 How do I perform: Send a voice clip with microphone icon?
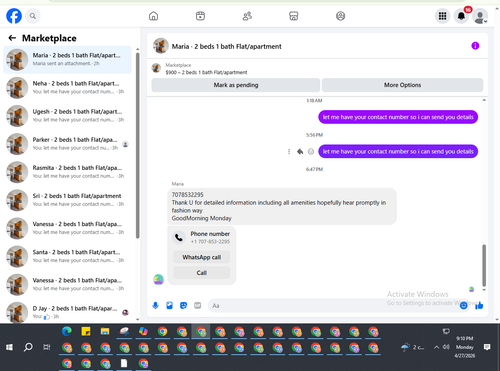coord(156,305)
